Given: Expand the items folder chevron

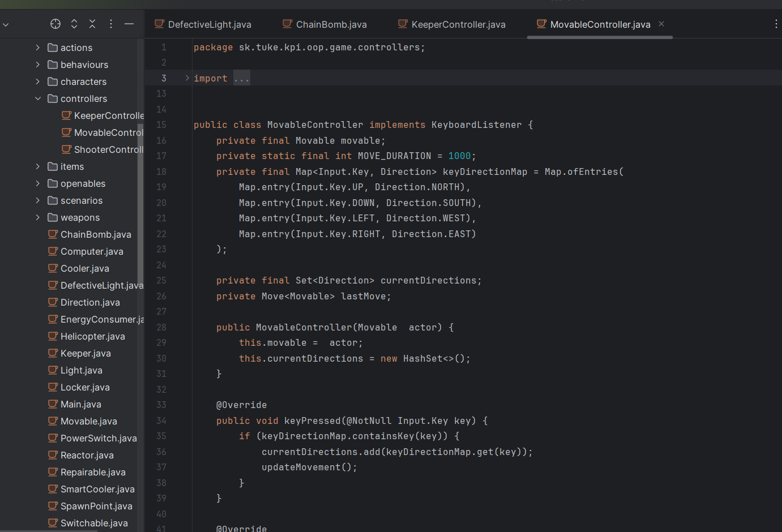Looking at the screenshot, I should pos(38,166).
